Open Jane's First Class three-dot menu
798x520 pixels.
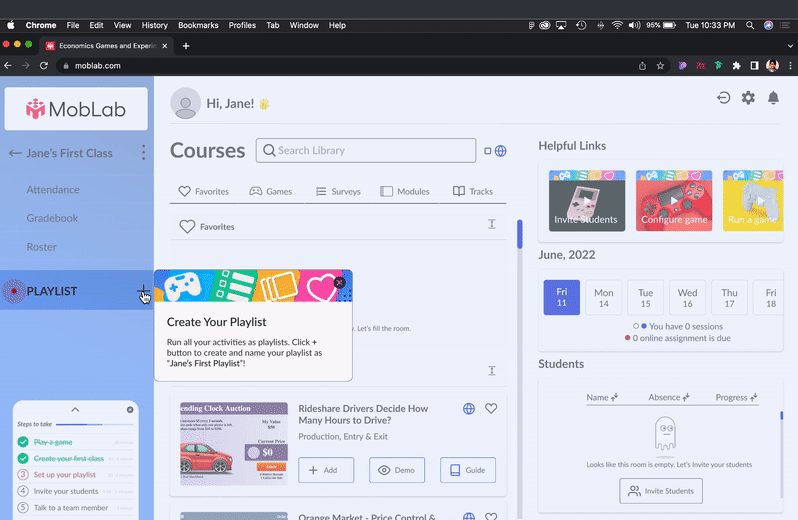click(x=144, y=153)
